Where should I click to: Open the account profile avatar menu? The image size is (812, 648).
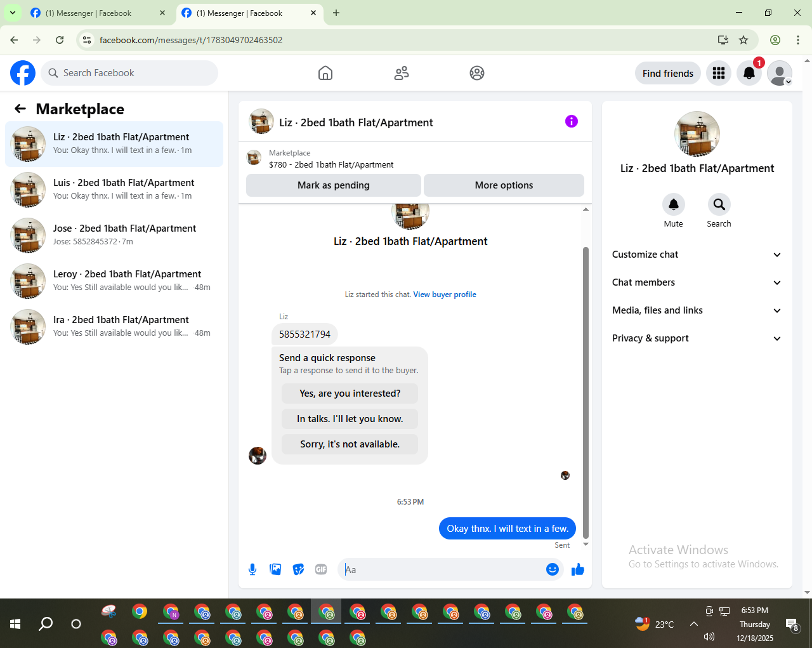point(780,73)
